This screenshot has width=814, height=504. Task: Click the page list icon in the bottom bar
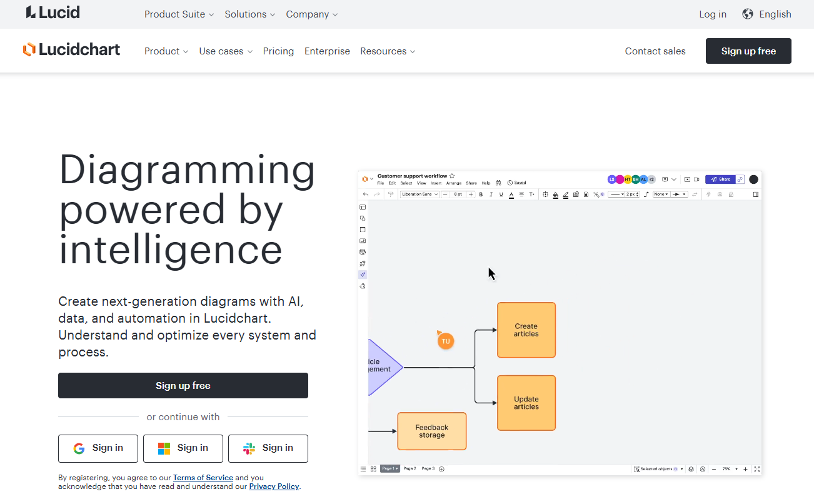[x=363, y=469]
